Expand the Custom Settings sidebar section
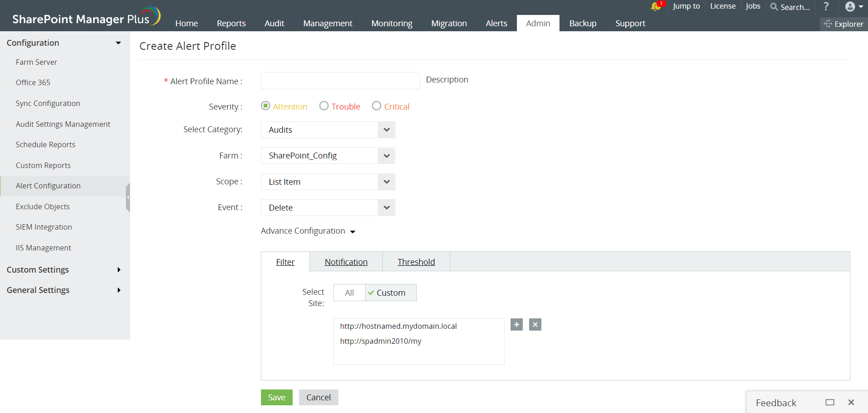Viewport: 868px width, 413px height. [x=63, y=270]
